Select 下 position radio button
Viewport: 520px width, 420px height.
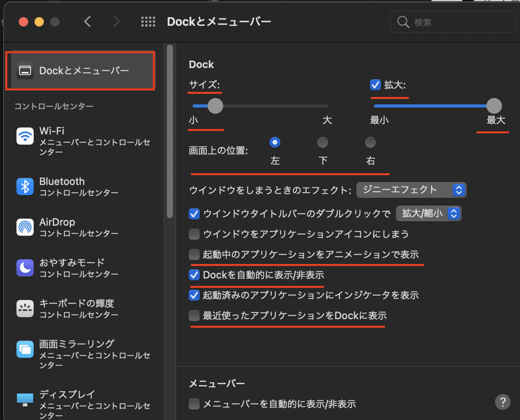coord(322,142)
